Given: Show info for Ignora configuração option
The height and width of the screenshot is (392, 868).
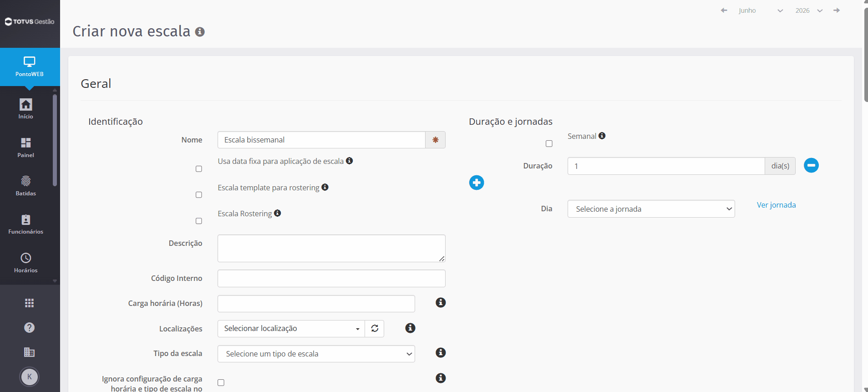Looking at the screenshot, I should point(441,378).
